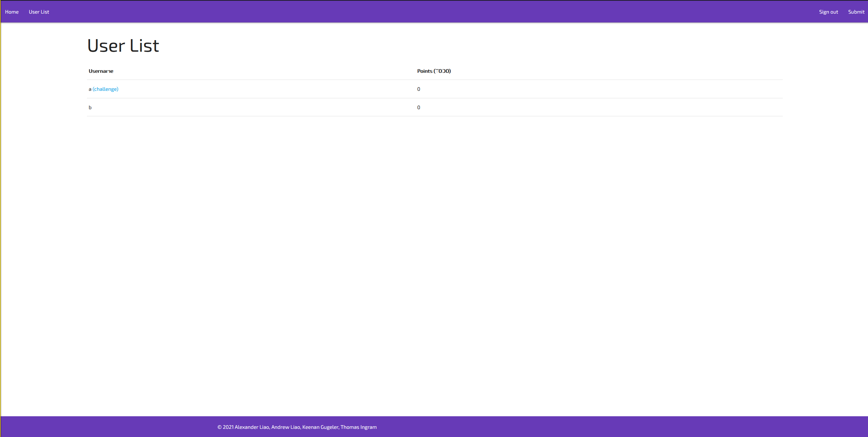This screenshot has height=437, width=868.
Task: Click Thomas Ingram in the footer
Action: click(358, 427)
